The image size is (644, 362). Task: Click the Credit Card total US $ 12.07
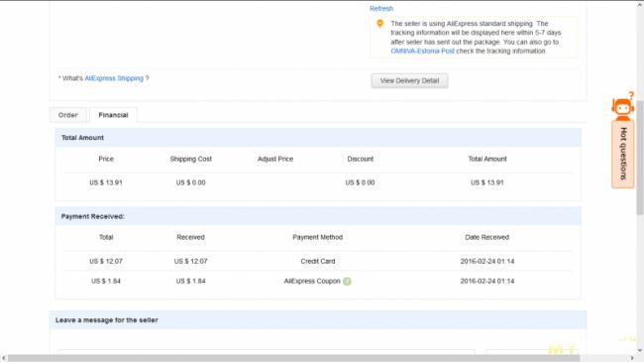click(106, 261)
